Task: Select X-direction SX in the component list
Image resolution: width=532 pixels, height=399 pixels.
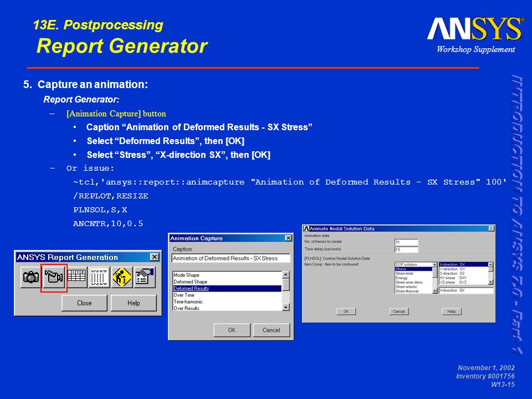Action: pyautogui.click(x=463, y=264)
